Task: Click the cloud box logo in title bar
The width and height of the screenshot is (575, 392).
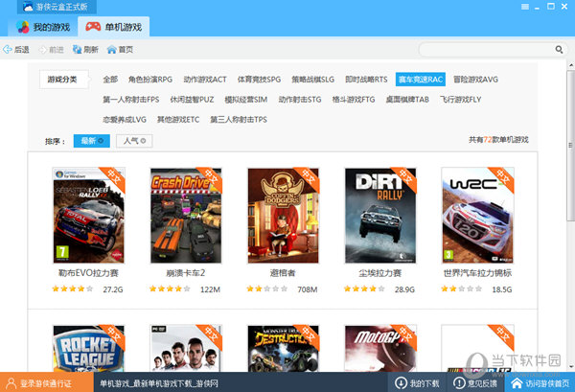Action: tap(28, 7)
